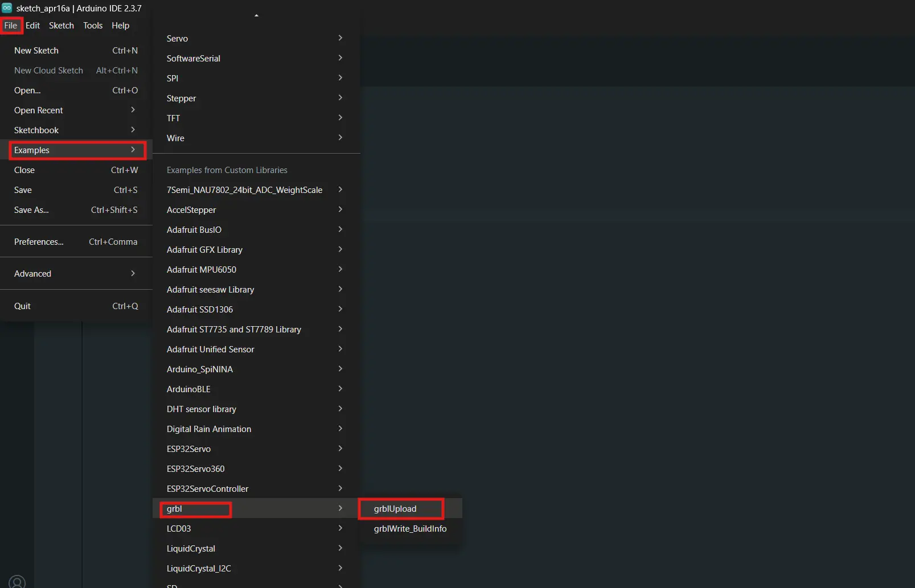This screenshot has height=588, width=915.
Task: Open the Tools menu
Action: point(93,26)
